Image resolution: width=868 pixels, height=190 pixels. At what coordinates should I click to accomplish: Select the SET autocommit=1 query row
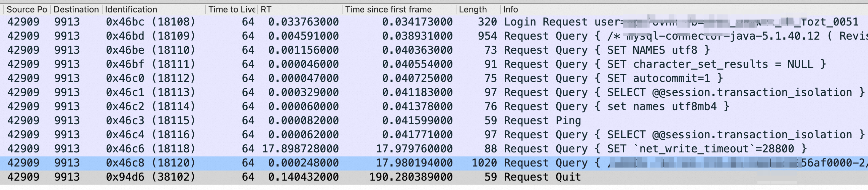[x=434, y=78]
